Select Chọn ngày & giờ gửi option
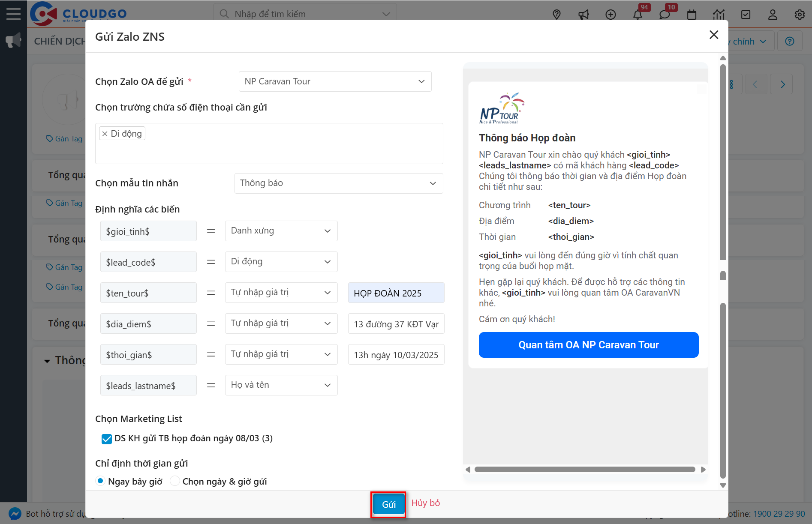 click(x=174, y=481)
